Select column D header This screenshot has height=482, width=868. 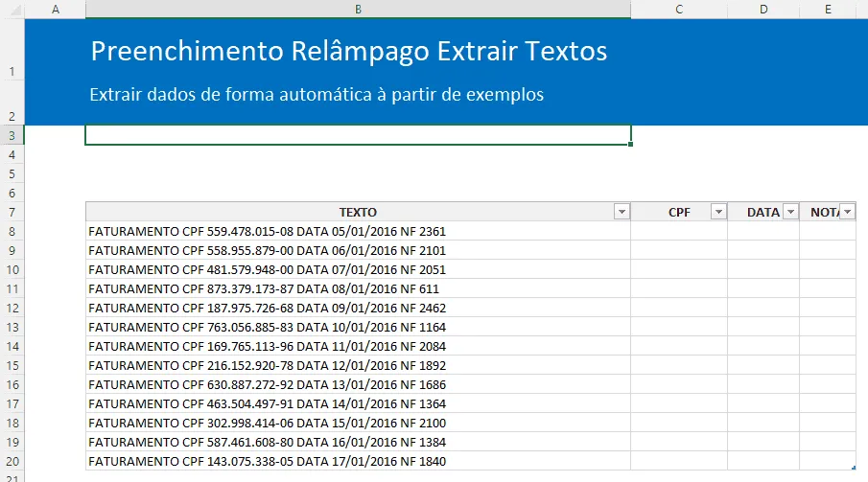[x=763, y=10]
